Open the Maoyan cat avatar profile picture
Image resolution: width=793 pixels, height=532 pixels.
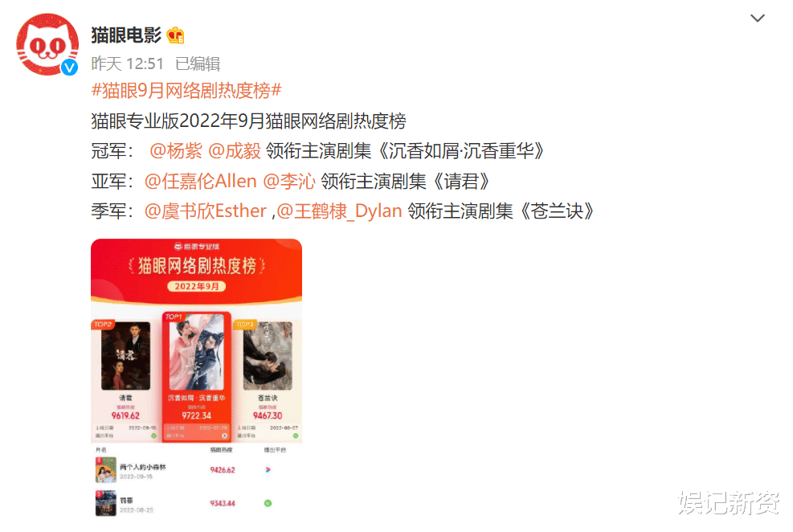47,44
